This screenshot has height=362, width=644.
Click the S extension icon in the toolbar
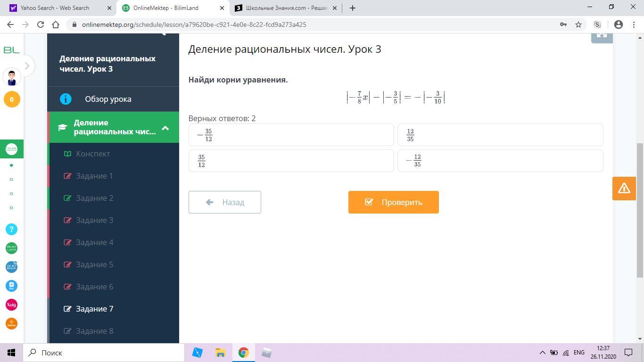pyautogui.click(x=597, y=25)
